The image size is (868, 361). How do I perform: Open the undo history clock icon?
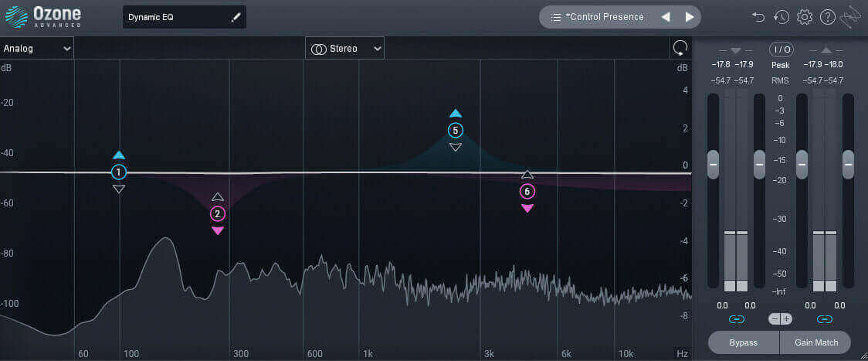point(781,17)
